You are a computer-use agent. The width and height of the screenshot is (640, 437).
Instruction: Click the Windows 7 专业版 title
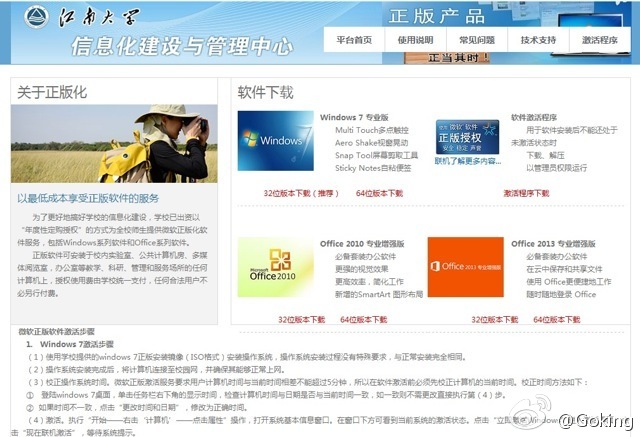(354, 117)
